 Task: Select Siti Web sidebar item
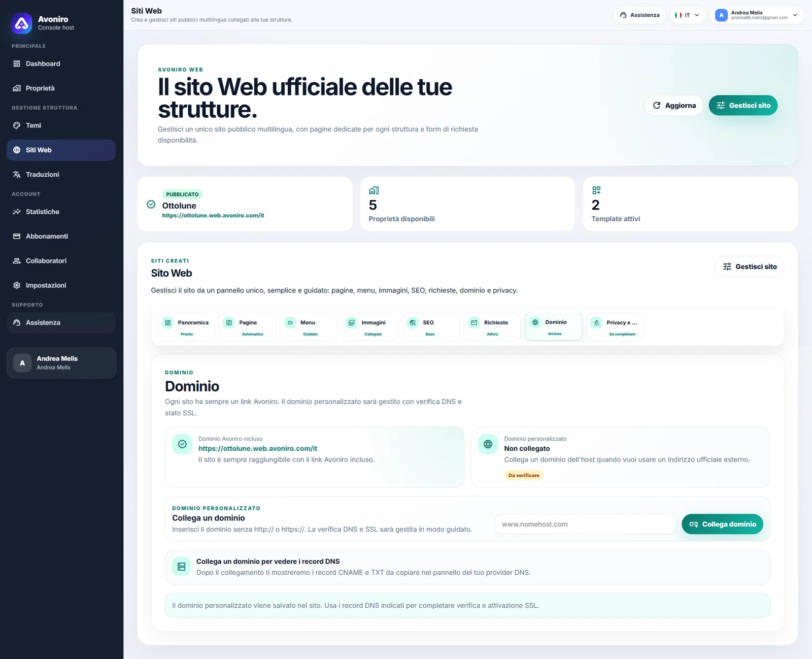[61, 150]
